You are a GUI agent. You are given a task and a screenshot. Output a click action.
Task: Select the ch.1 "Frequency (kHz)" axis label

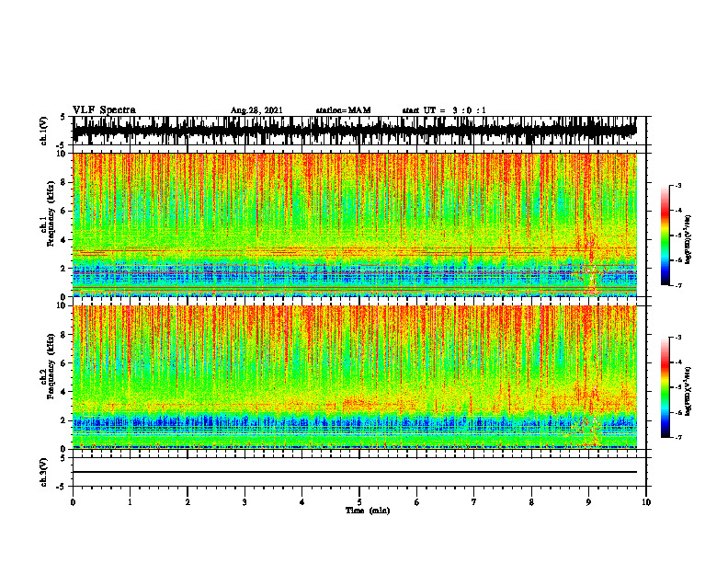[51, 213]
